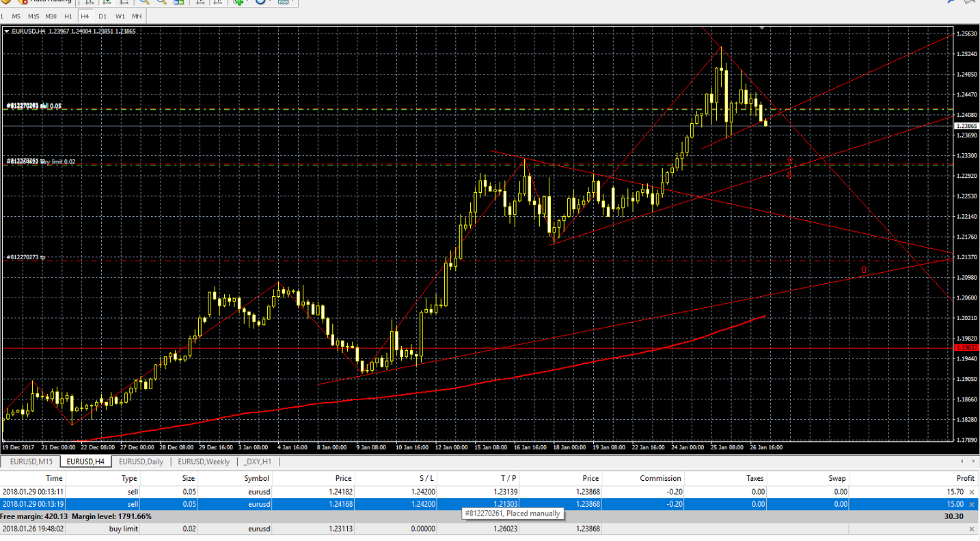Select the highlighted order row 2018.01.29 00:13:19

click(489, 504)
